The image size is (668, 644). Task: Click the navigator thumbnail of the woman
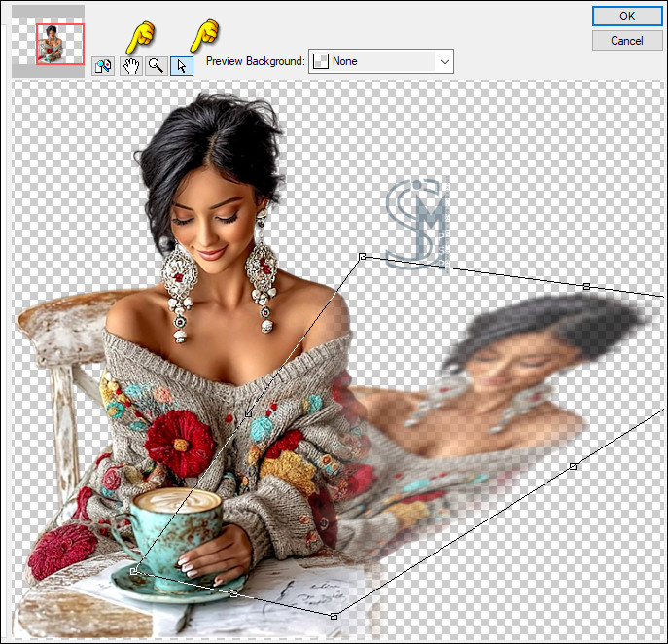(60, 44)
